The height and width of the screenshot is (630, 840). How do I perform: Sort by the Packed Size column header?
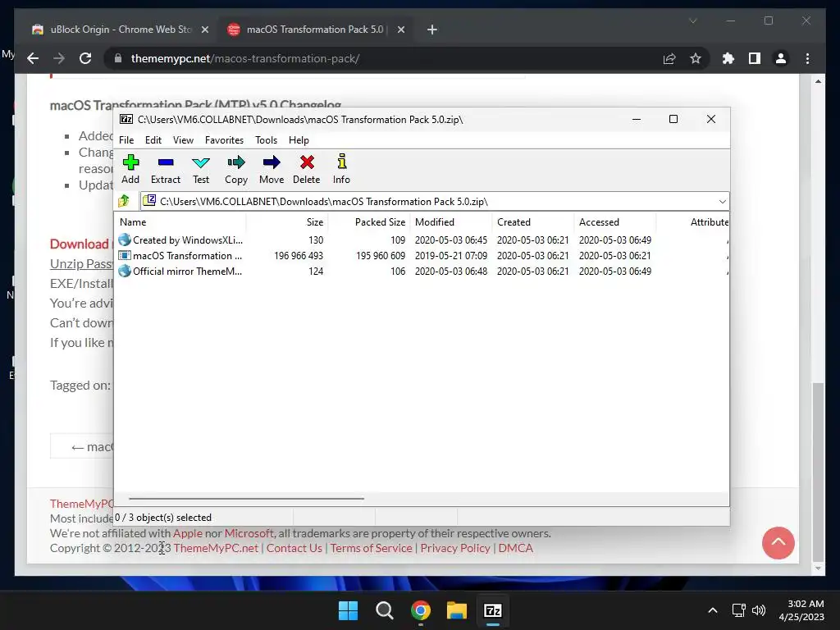click(369, 221)
